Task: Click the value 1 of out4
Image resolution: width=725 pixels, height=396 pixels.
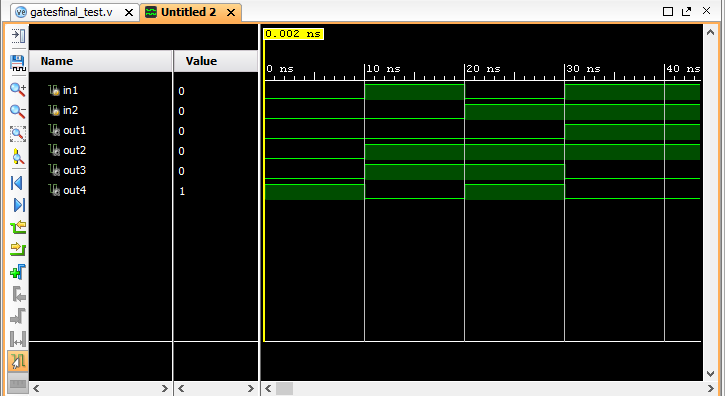Action: (x=182, y=191)
